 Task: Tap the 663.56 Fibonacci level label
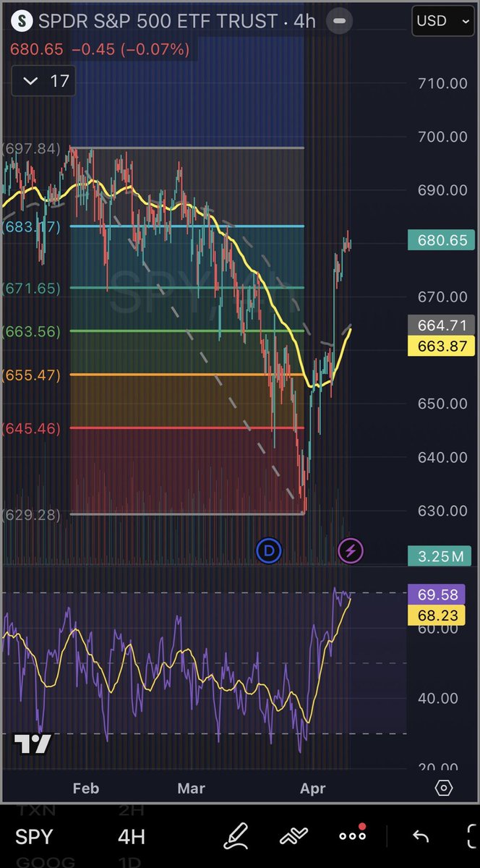coord(30,331)
